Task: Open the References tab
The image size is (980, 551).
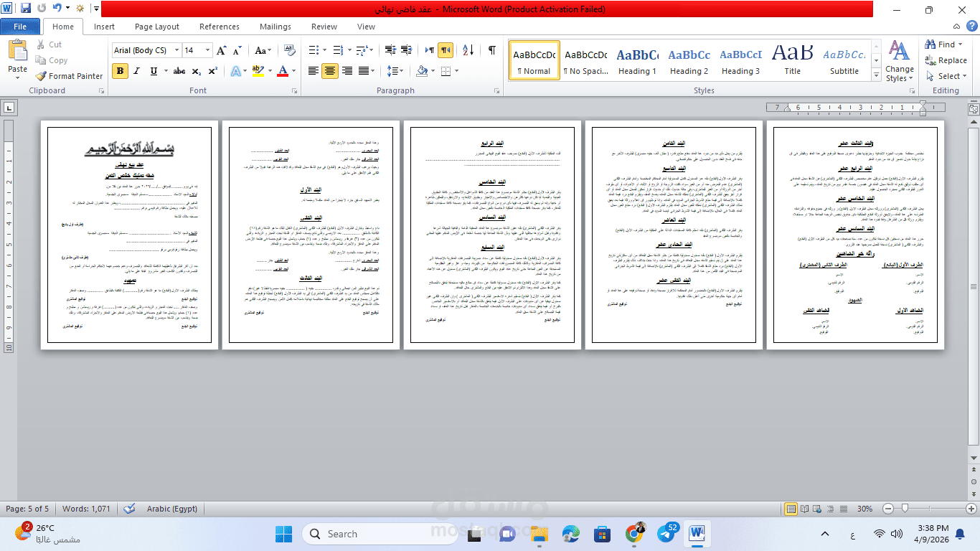Action: coord(220,27)
